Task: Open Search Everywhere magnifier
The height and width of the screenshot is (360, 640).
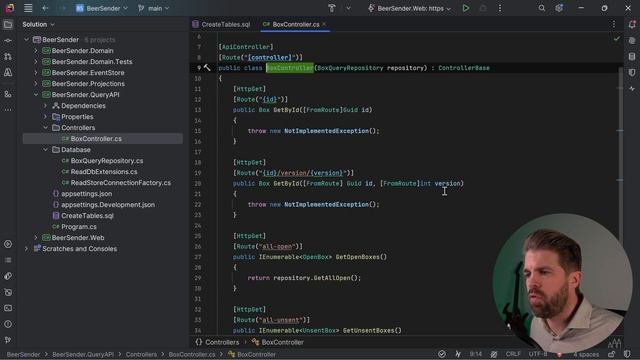Action: coord(542,8)
